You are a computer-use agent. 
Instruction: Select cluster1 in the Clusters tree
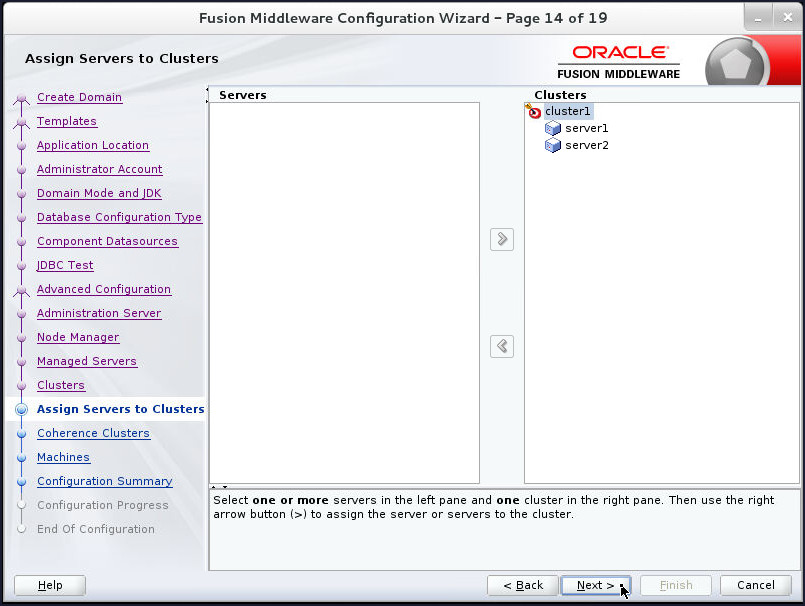click(x=568, y=111)
